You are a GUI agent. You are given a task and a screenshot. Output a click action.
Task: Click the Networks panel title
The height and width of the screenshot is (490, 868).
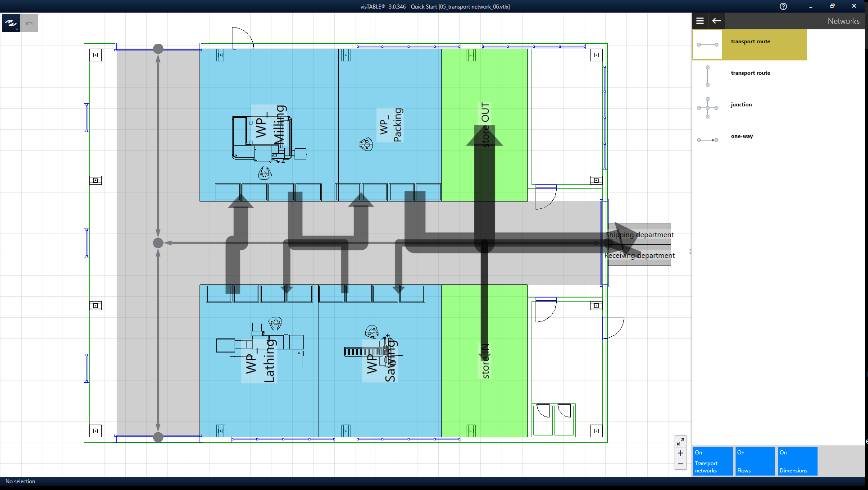843,21
